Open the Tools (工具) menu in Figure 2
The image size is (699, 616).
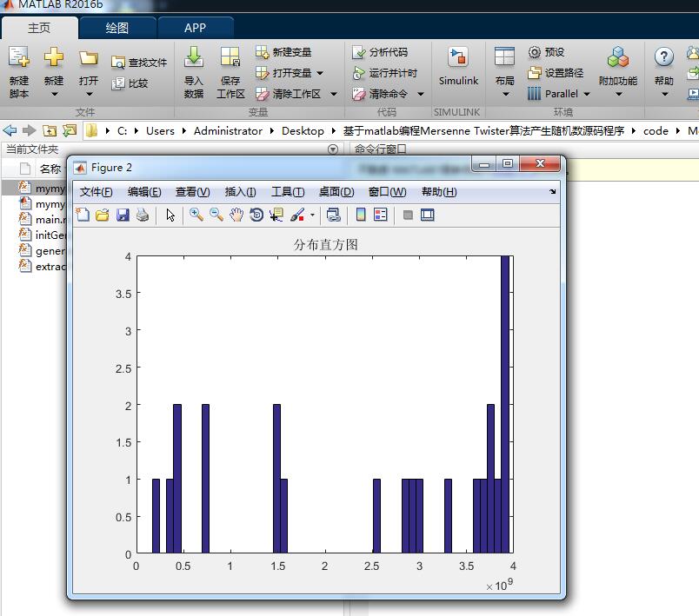(x=288, y=192)
